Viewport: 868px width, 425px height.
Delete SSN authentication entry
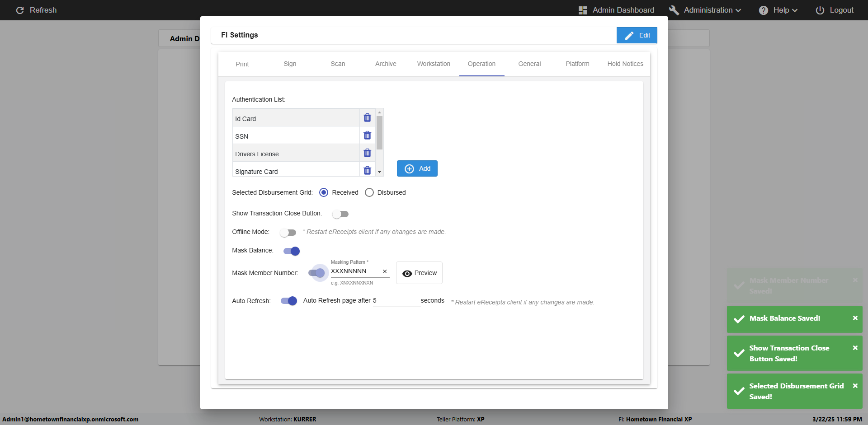367,135
